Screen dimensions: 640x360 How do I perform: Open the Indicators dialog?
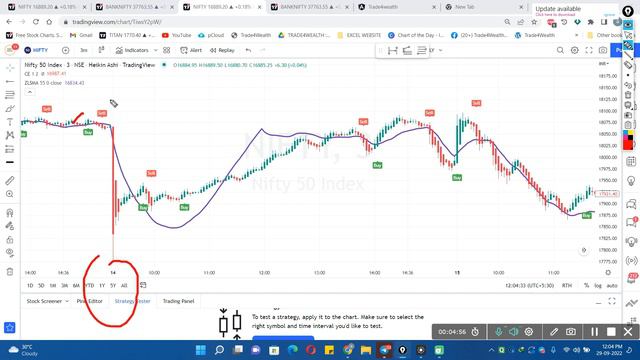132,50
